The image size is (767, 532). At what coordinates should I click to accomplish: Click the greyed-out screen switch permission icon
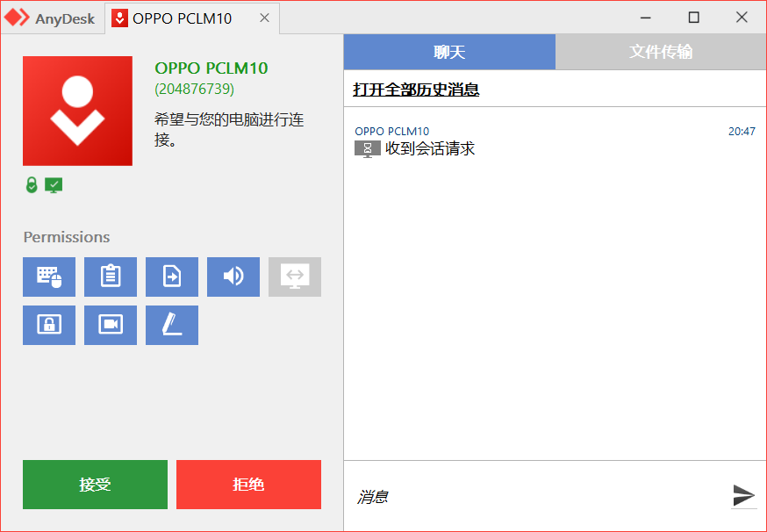[x=295, y=277]
